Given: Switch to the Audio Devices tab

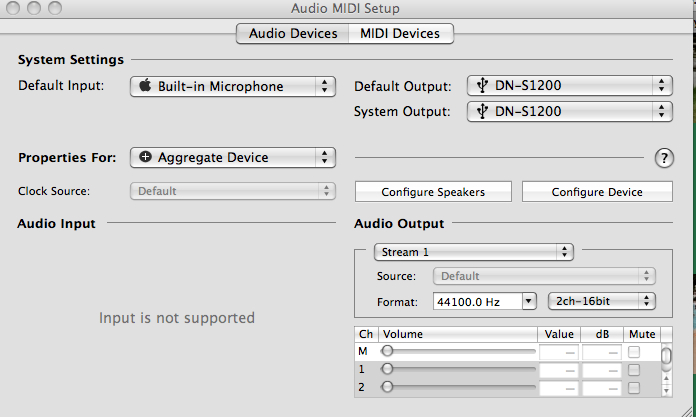Looking at the screenshot, I should point(292,34).
